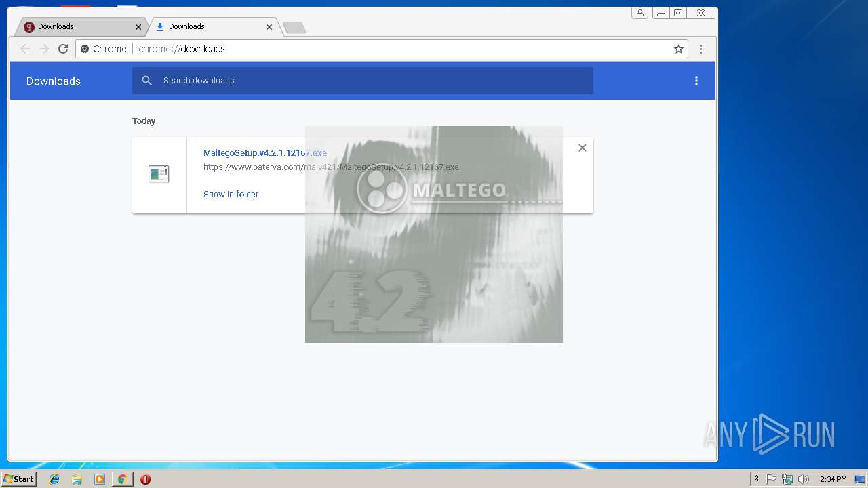Click the paterva.com download source URL
The image size is (868, 488).
pos(331,167)
